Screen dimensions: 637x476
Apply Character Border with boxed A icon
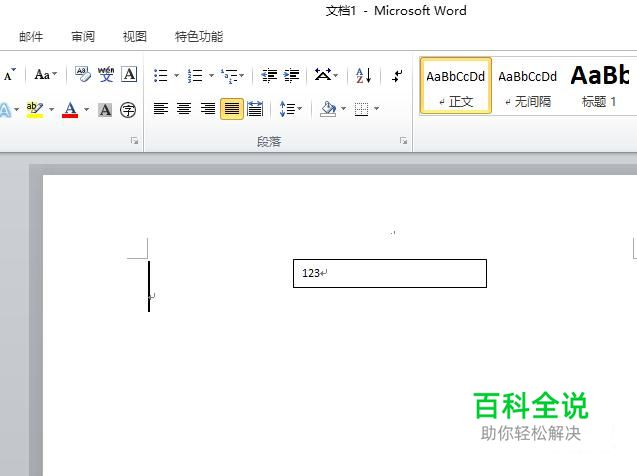click(129, 75)
